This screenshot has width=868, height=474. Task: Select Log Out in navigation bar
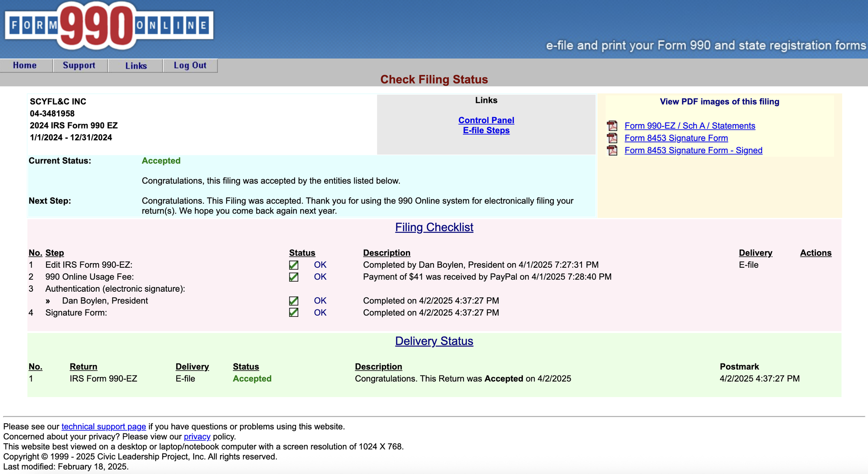click(190, 66)
